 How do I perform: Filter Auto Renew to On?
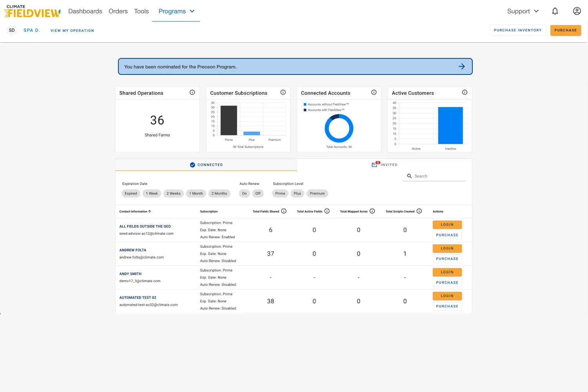(x=245, y=194)
